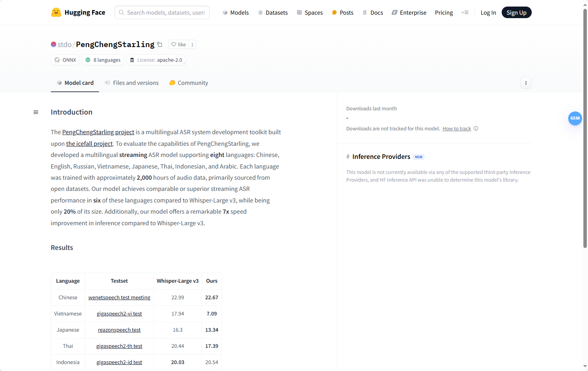The height and width of the screenshot is (371, 588).
Task: Copy model name with the copy icon
Action: 160,44
